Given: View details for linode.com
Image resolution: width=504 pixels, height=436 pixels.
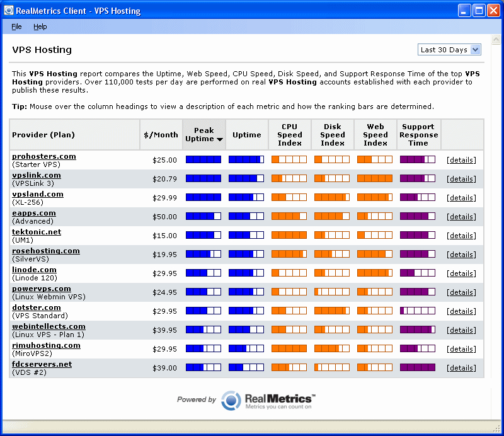Looking at the screenshot, I should tap(461, 273).
